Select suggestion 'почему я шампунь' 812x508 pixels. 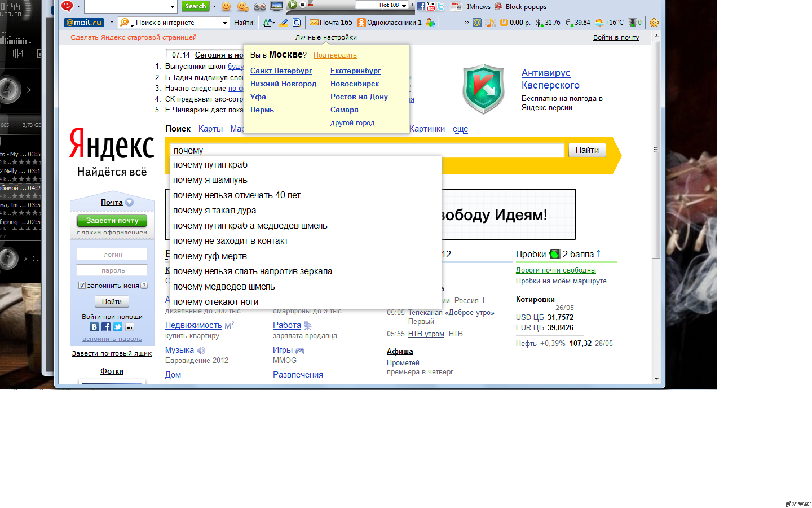pyautogui.click(x=210, y=180)
